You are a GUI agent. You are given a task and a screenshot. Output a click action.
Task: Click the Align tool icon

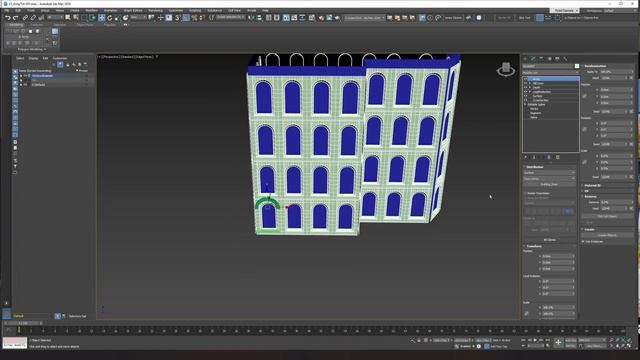point(259,18)
